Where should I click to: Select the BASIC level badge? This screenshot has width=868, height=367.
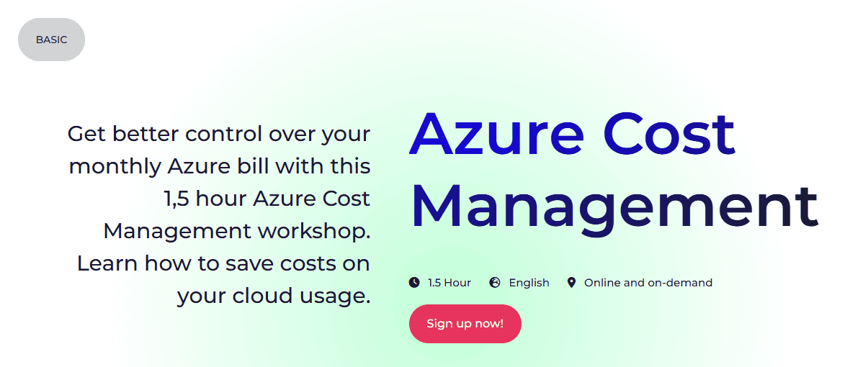click(x=51, y=40)
